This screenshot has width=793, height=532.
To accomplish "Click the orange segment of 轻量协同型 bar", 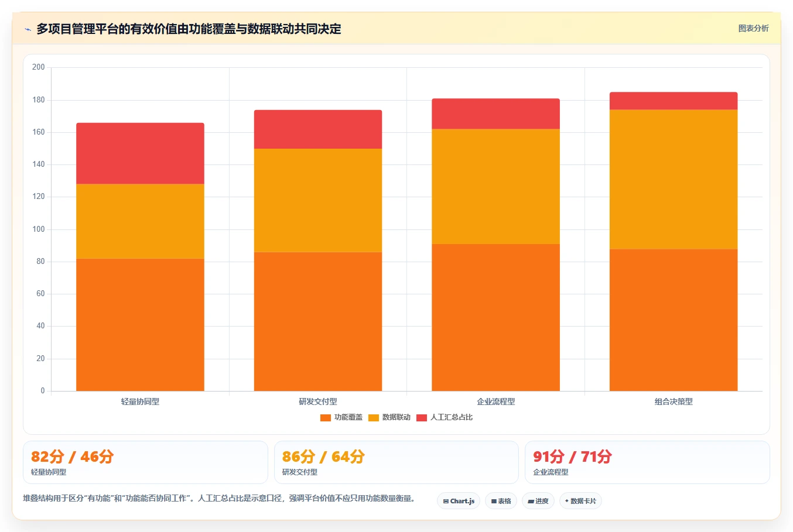I will click(x=140, y=325).
